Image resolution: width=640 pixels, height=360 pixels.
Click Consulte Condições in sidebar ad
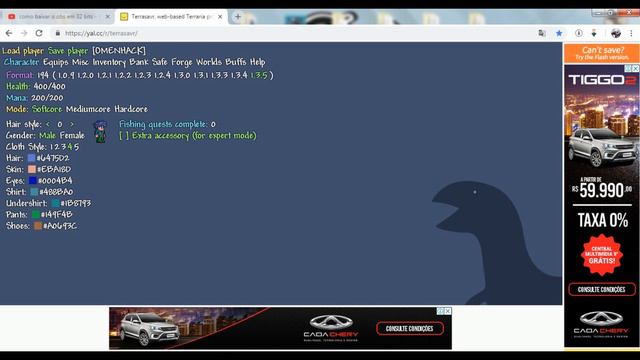click(602, 289)
